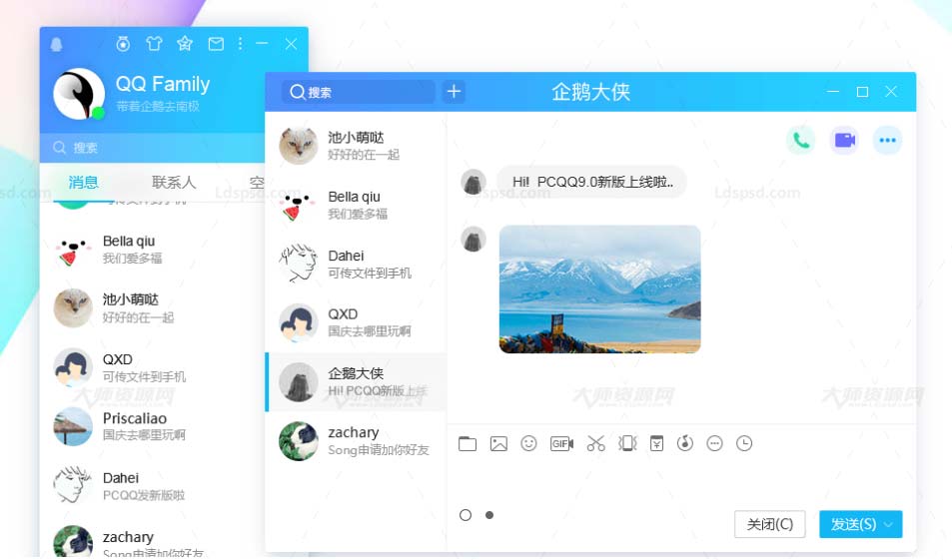
Task: Open more options blue ellipsis button
Action: [x=888, y=140]
